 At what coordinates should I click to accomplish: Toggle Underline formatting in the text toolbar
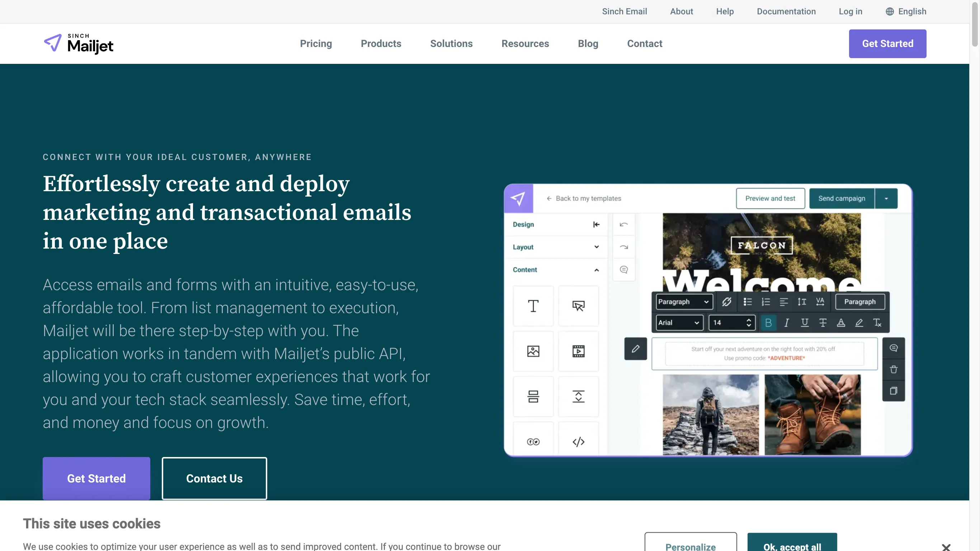click(805, 323)
